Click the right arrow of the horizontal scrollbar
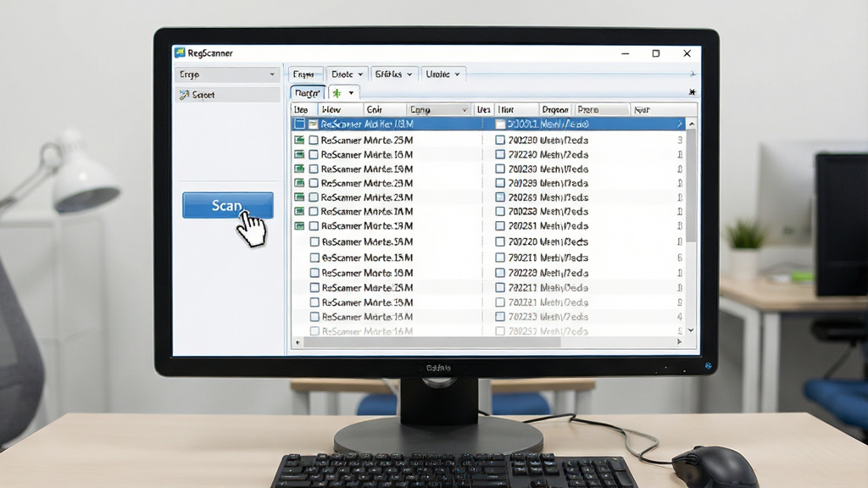The image size is (868, 488). tap(679, 342)
